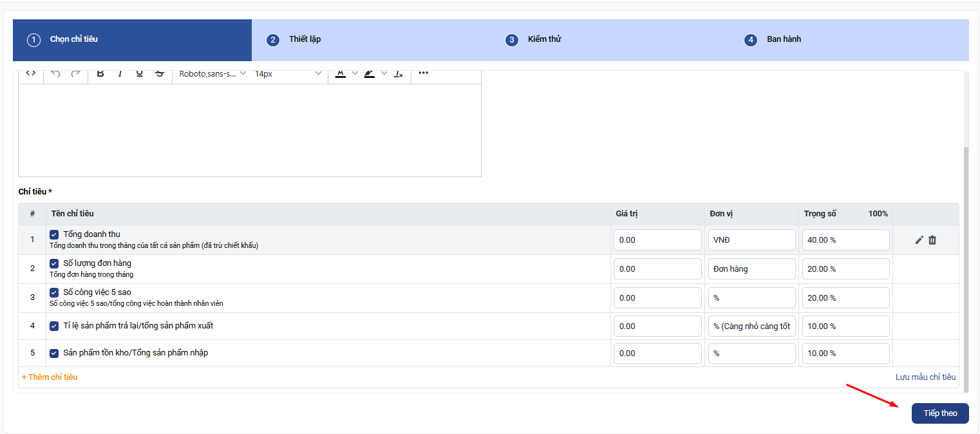Switch to the Kiểm thử step tab
Screen dimensions: 980x434
point(543,39)
